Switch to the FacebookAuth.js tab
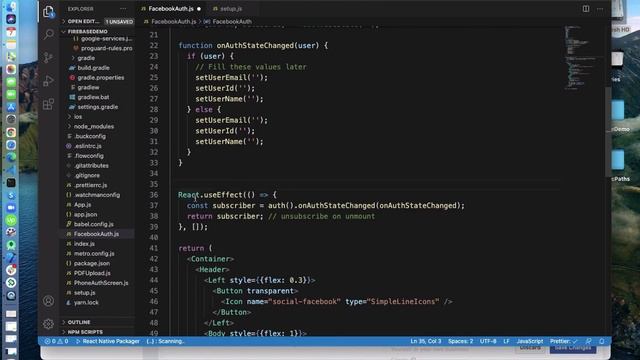 click(171, 9)
